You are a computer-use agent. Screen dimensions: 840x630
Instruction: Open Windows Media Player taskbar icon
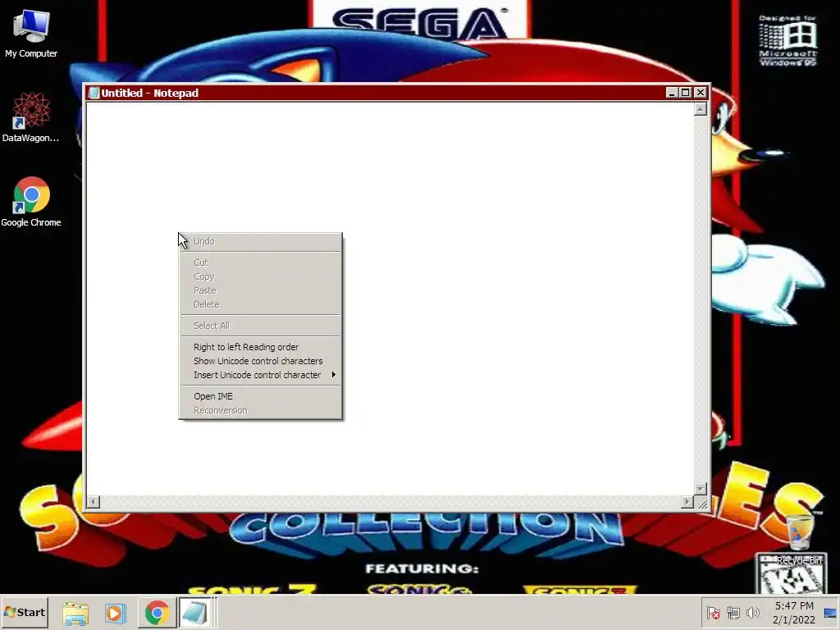(115, 613)
